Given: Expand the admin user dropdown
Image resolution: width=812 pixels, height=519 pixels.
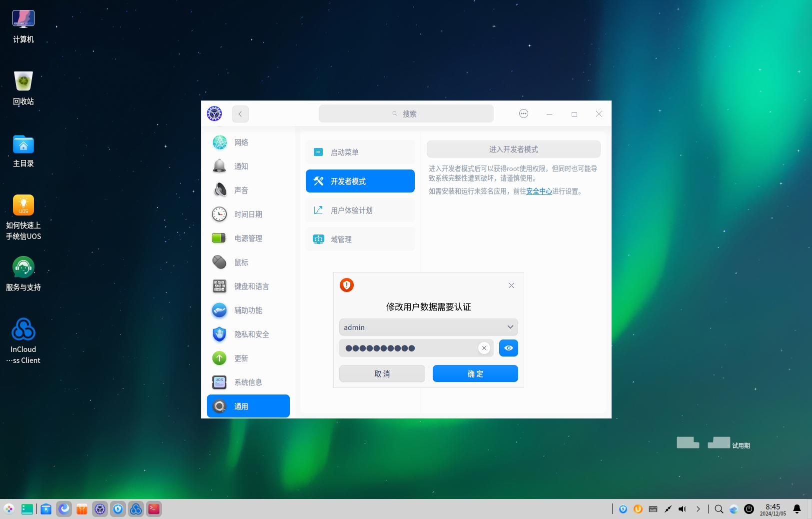Looking at the screenshot, I should pyautogui.click(x=510, y=327).
